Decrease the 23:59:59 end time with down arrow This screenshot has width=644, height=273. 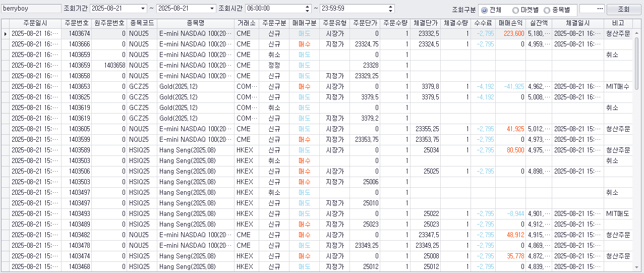(x=391, y=11)
